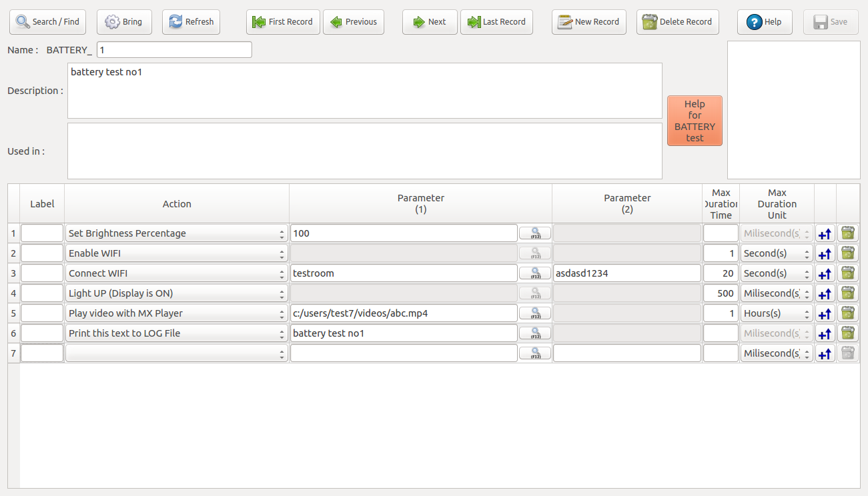Delete the Set Brightness Percentage row
Screen dimensions: 868x496
[x=848, y=233]
